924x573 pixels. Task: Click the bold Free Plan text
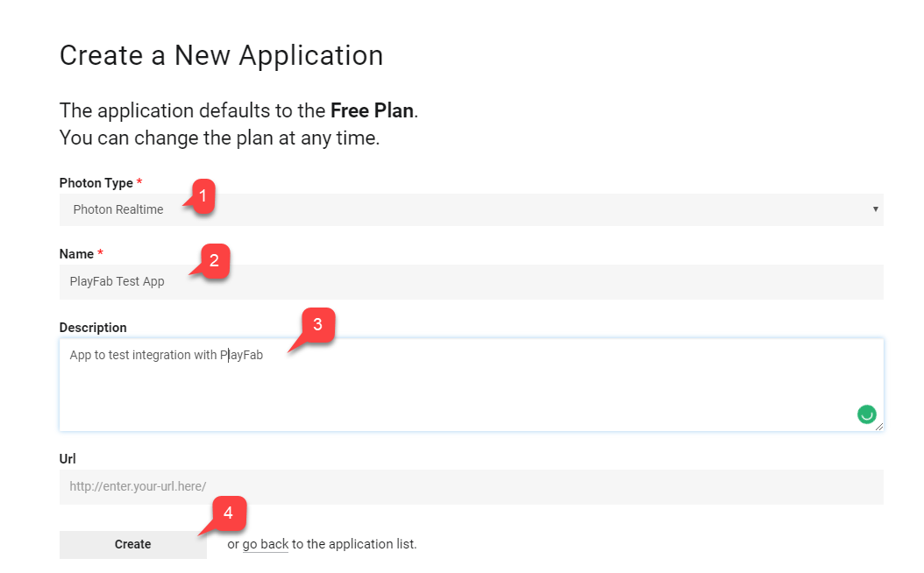372,110
